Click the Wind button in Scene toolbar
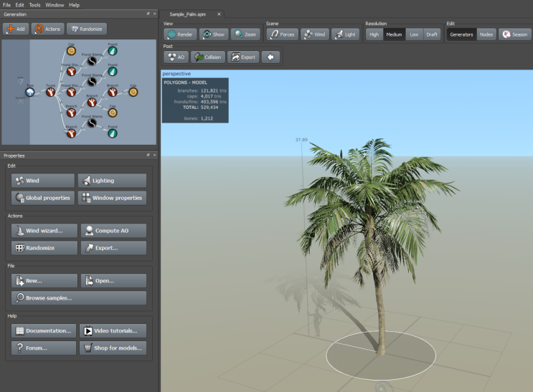 coord(315,34)
